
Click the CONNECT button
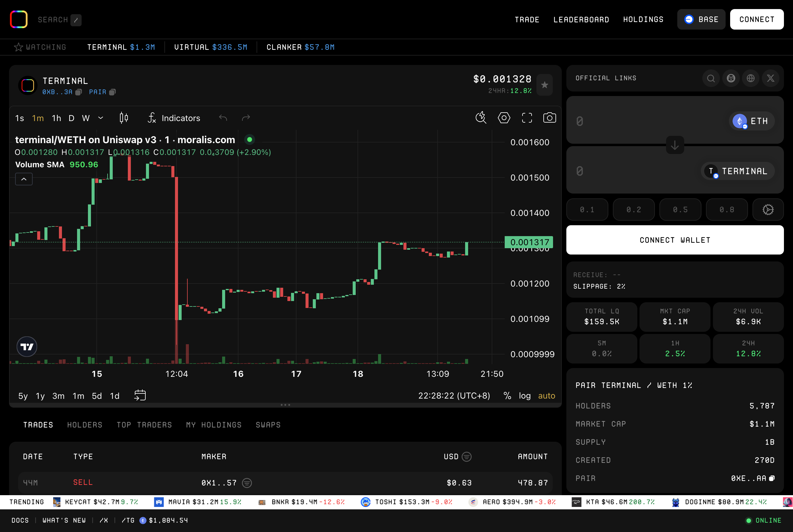point(757,19)
